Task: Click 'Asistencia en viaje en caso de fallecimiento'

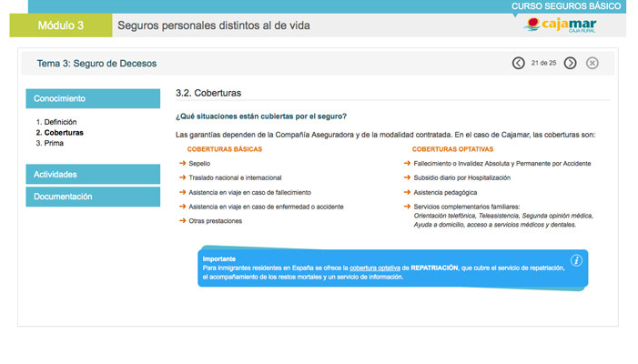Action: pyautogui.click(x=249, y=192)
